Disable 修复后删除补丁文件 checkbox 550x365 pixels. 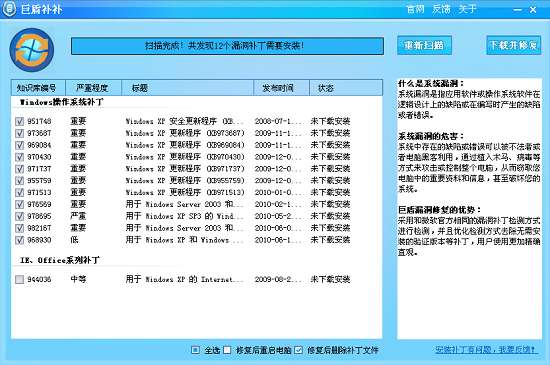click(x=299, y=350)
